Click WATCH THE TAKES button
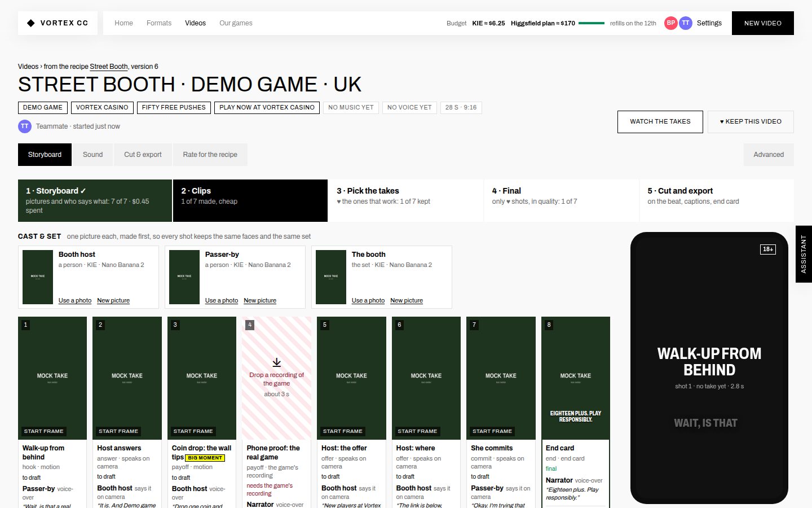812x508 pixels. tap(660, 121)
